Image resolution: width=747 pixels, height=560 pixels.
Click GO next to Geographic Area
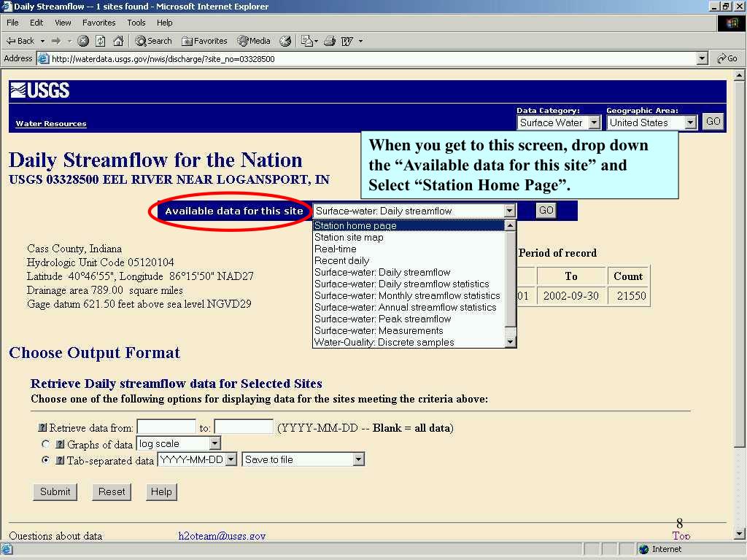point(713,122)
